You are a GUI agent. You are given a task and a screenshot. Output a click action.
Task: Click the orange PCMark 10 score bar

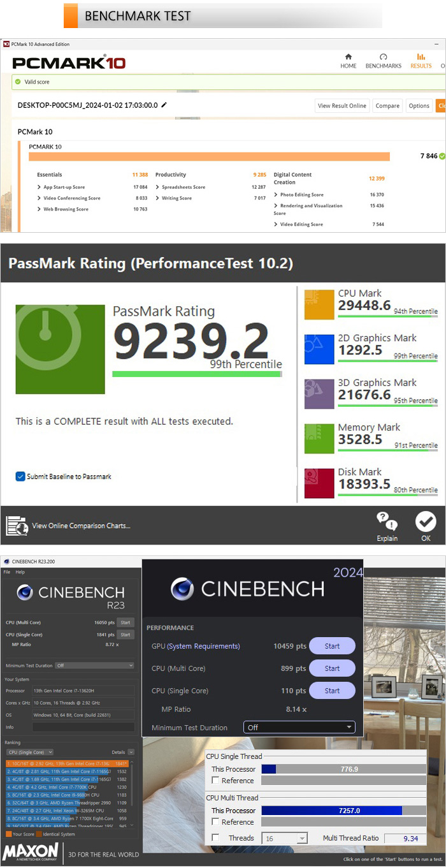point(209,156)
